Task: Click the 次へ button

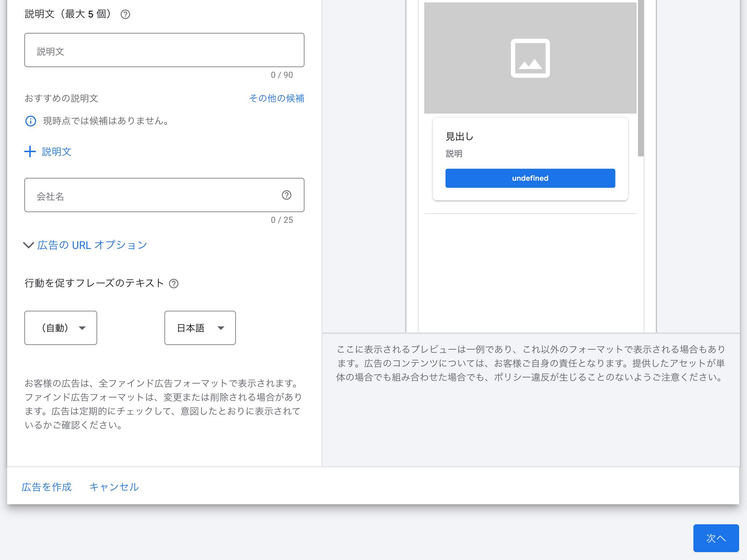Action: (716, 538)
